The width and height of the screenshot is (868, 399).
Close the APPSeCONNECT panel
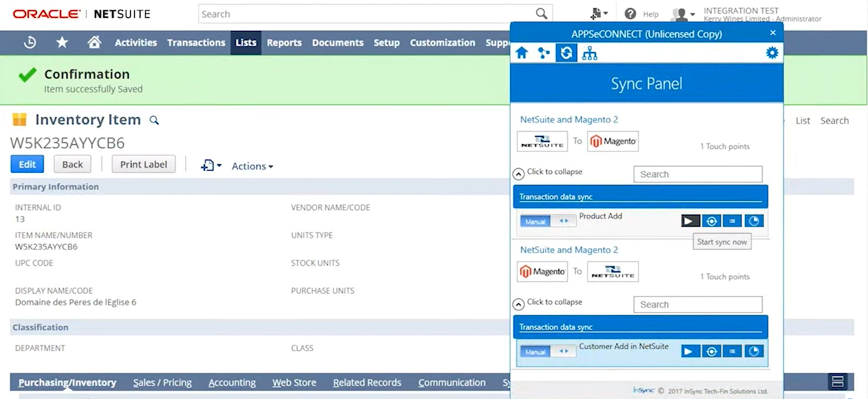coord(773,33)
